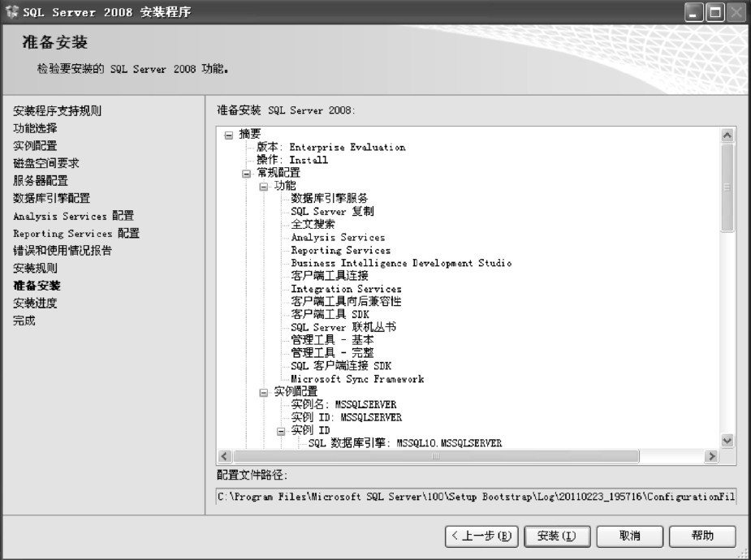The image size is (751, 560).
Task: Select SQL 客户端连接 SDK tree row
Action: tap(341, 366)
